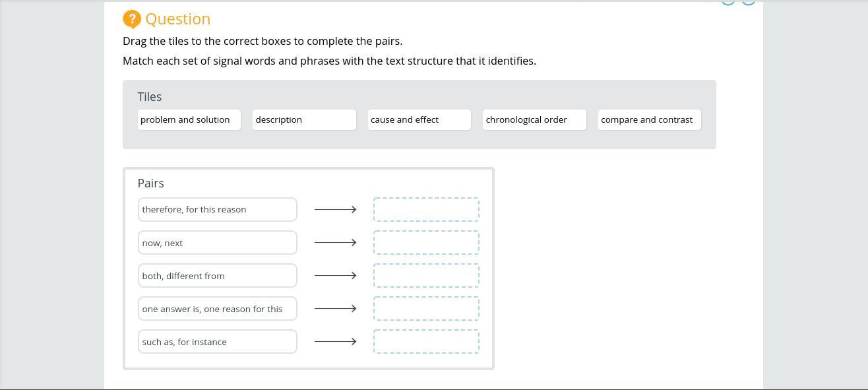Select empty answer box for "such as, for instance"
Screen dimensions: 868x390
(426, 342)
